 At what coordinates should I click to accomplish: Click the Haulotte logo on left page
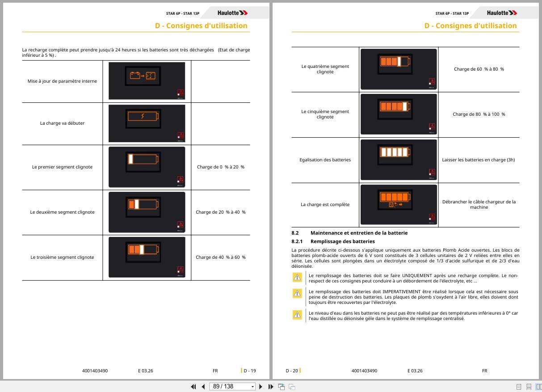coord(232,13)
